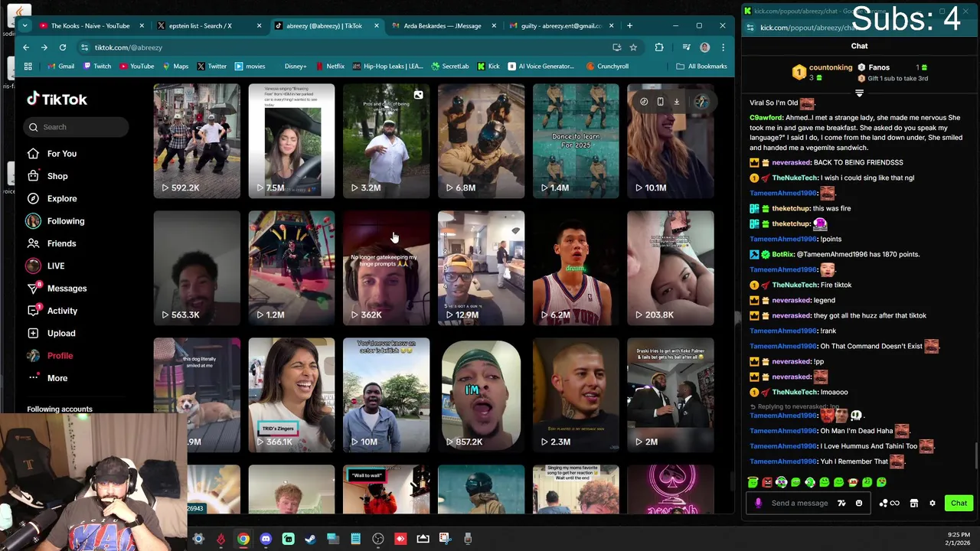Switch to epstein list Search X tab
The width and height of the screenshot is (980, 551).
click(207, 26)
